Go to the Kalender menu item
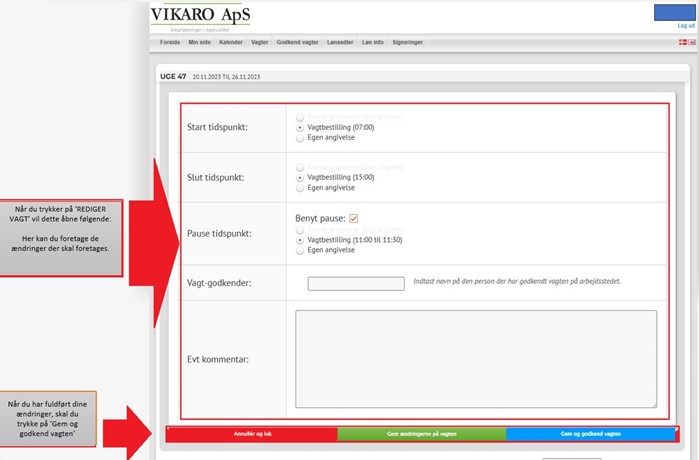Screen dimensions: 699x460 (231, 43)
